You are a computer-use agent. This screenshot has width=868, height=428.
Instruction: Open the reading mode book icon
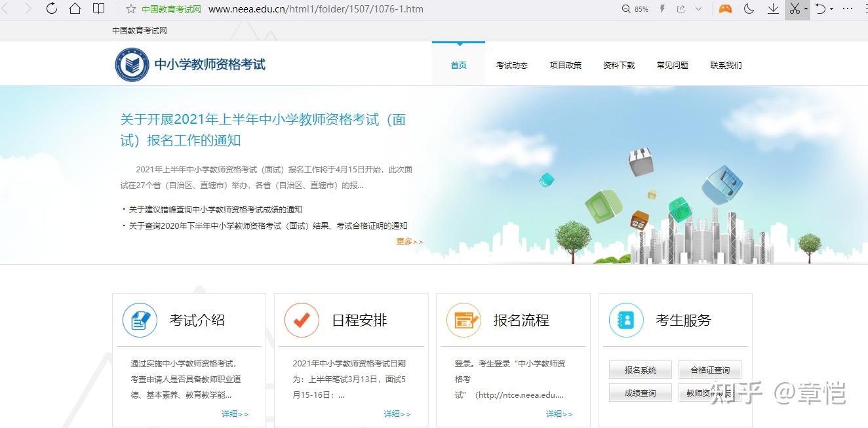(98, 9)
